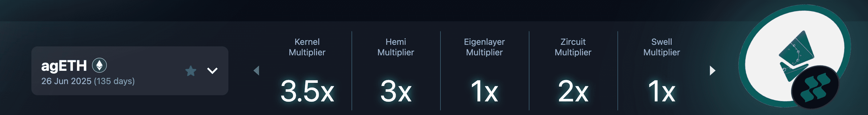The width and height of the screenshot is (868, 115).
Task: Click the 2x Zircuit multiplier value
Action: (573, 91)
